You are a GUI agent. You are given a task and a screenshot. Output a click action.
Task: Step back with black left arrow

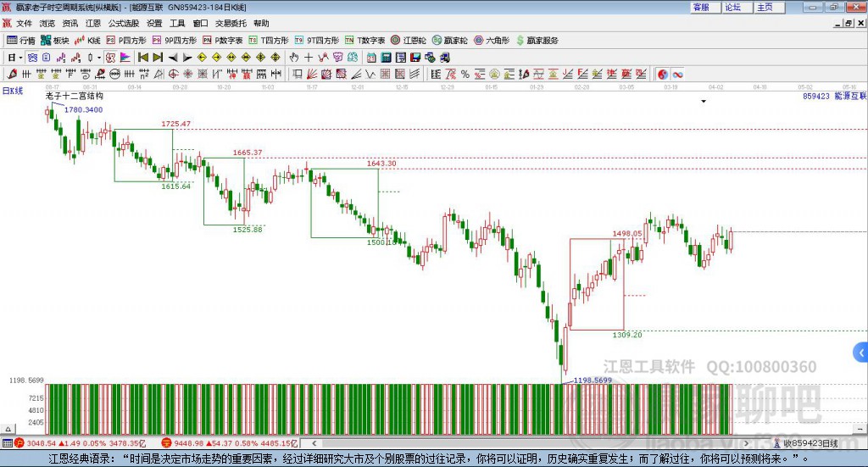coord(173,58)
